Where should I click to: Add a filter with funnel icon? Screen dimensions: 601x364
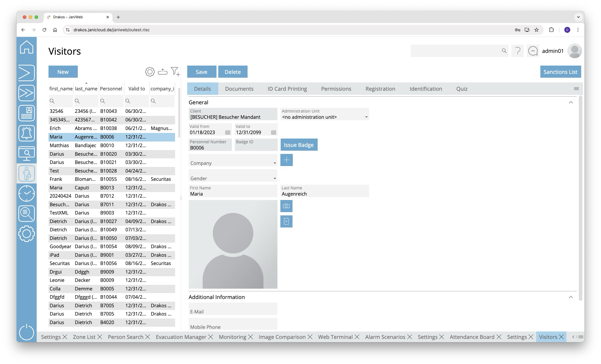175,72
